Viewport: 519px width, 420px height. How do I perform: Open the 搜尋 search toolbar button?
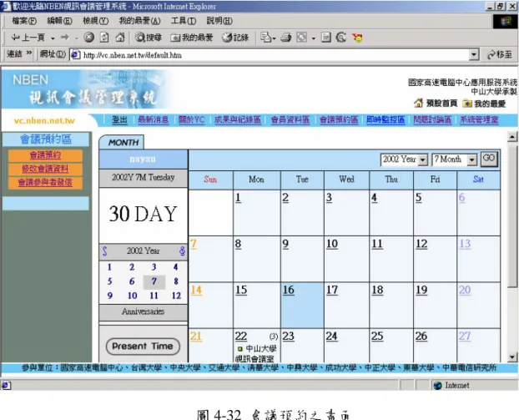[x=149, y=38]
